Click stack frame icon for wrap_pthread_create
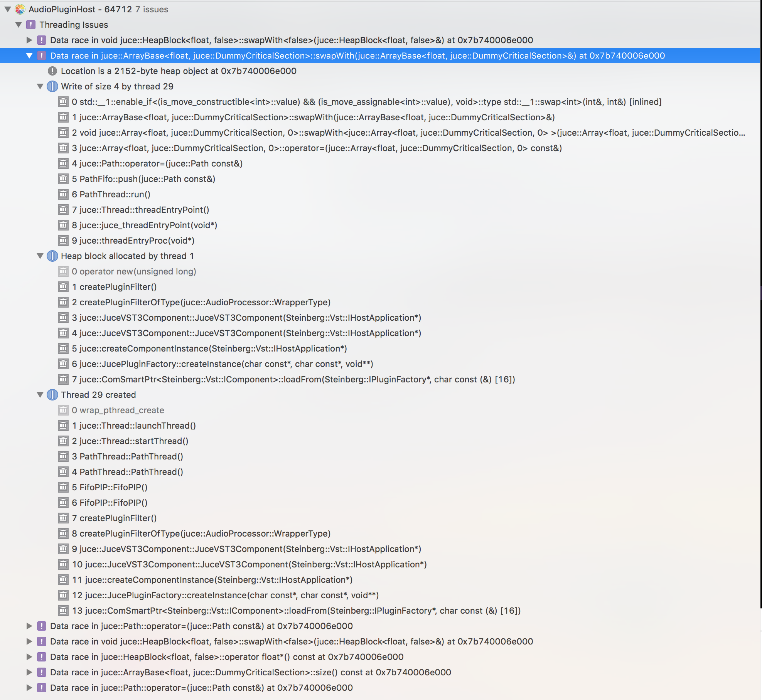This screenshot has width=762, height=700. point(63,410)
